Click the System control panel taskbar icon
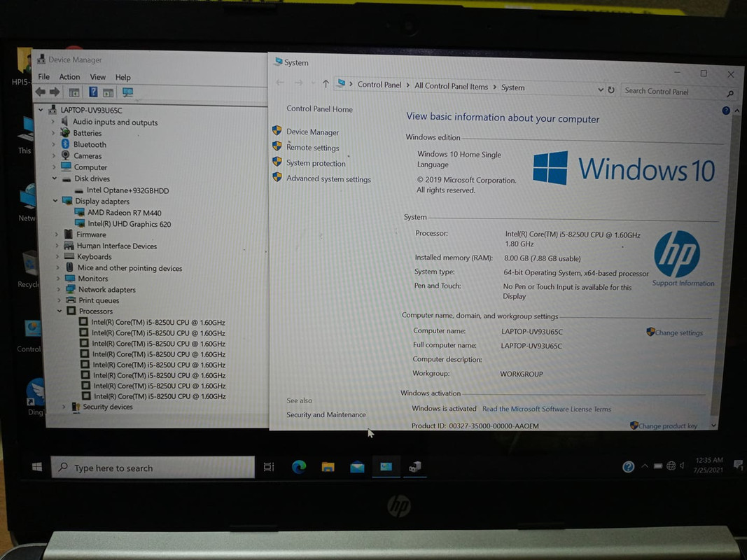 (386, 467)
